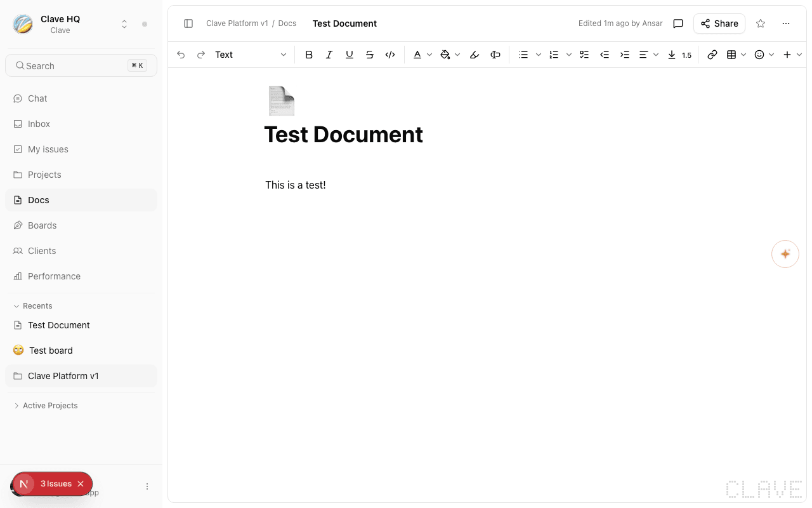Insert a table
The width and height of the screenshot is (812, 508).
[733, 55]
